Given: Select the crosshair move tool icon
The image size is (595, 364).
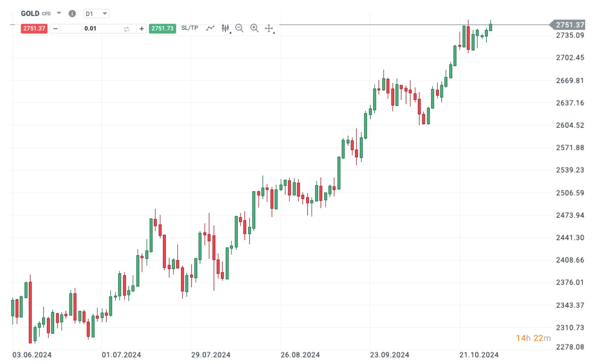Looking at the screenshot, I should tap(269, 28).
